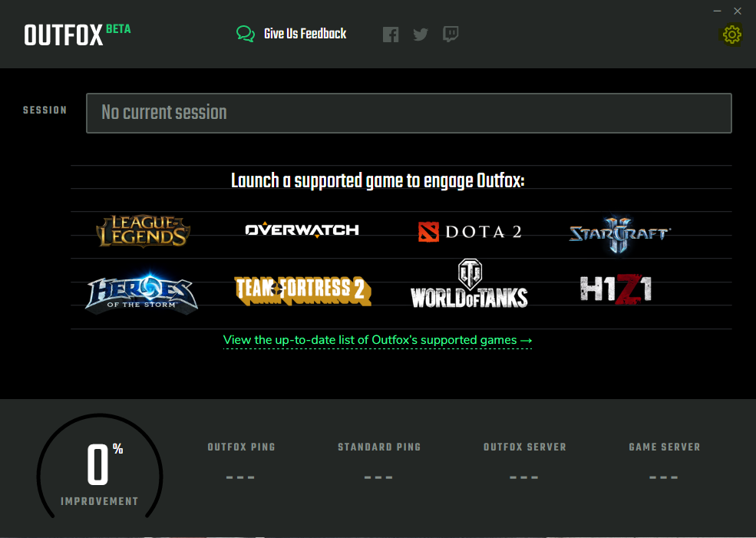756x538 pixels.
Task: Select the Overwatch game logo
Action: (302, 230)
